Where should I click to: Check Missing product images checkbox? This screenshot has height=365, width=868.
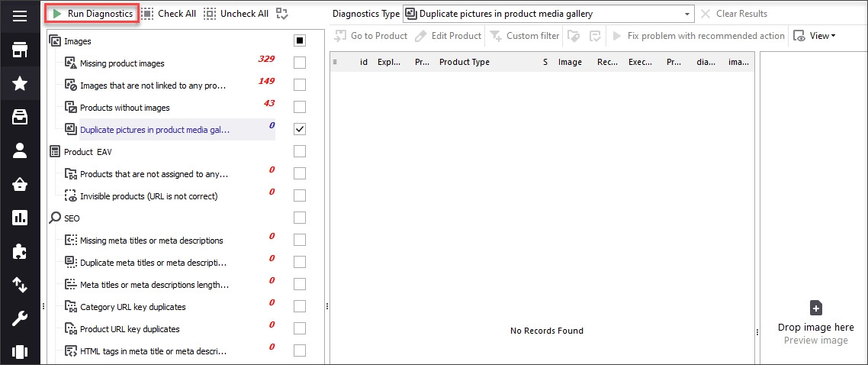(x=300, y=63)
